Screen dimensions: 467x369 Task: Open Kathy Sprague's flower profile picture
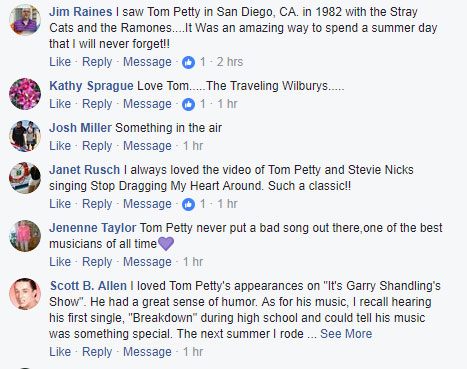[x=25, y=94]
